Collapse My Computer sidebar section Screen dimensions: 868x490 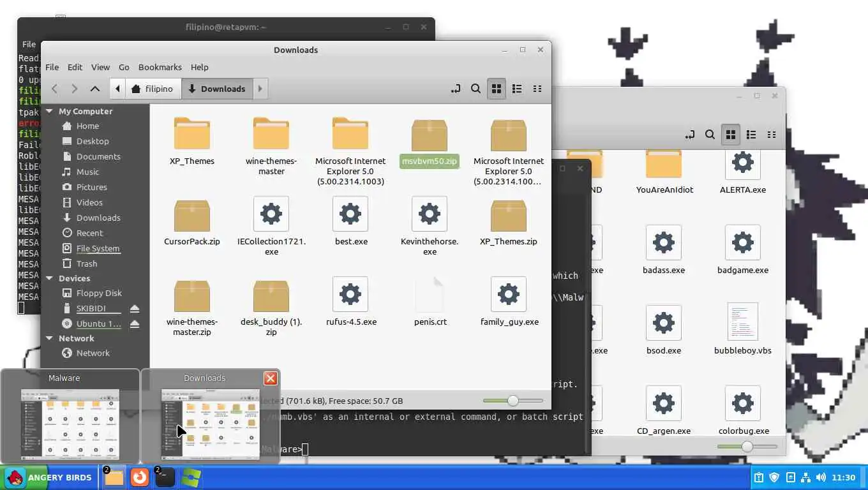tap(49, 111)
